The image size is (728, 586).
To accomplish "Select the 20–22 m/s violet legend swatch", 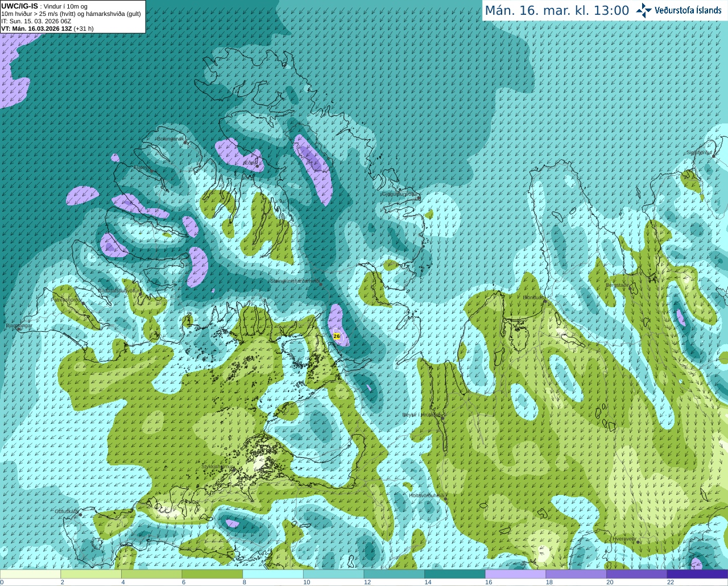I will pyautogui.click(x=637, y=574).
